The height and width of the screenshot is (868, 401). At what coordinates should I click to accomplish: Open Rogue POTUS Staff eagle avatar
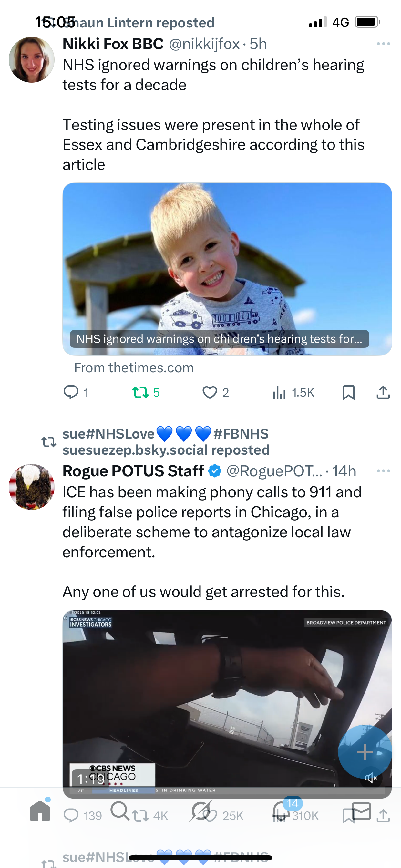point(32,487)
